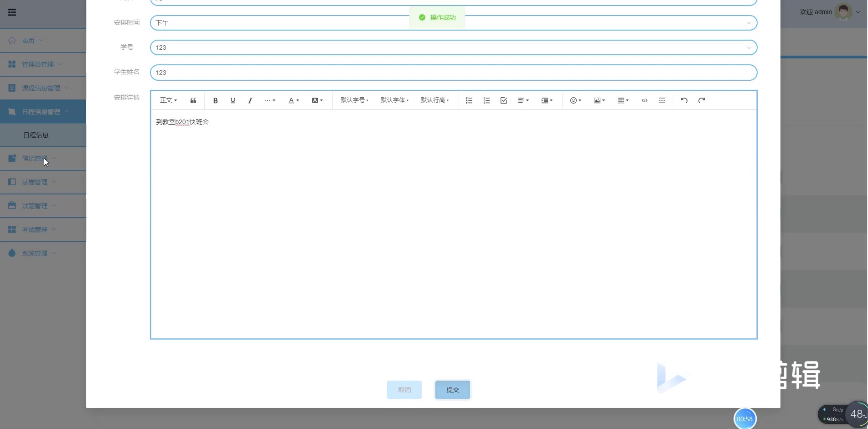The width and height of the screenshot is (868, 429).
Task: Click the 学生姓名 input field
Action: [x=454, y=73]
